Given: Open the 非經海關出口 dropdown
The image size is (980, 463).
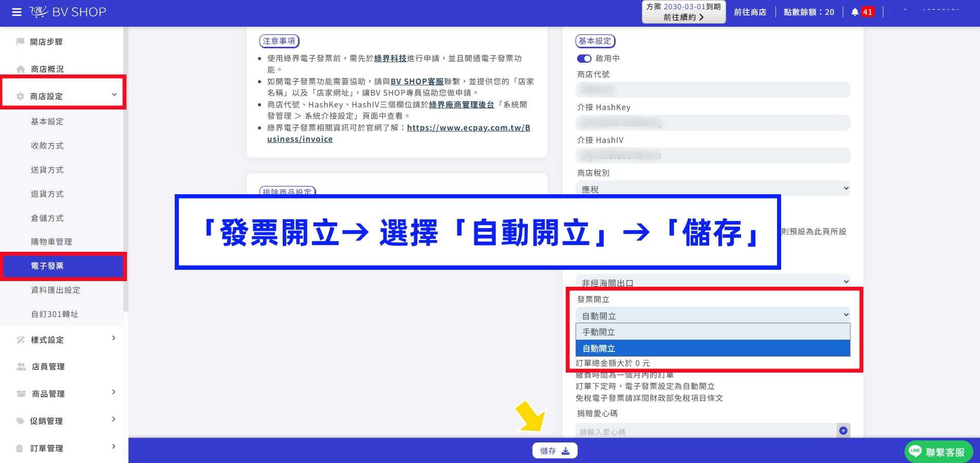Looking at the screenshot, I should click(713, 281).
